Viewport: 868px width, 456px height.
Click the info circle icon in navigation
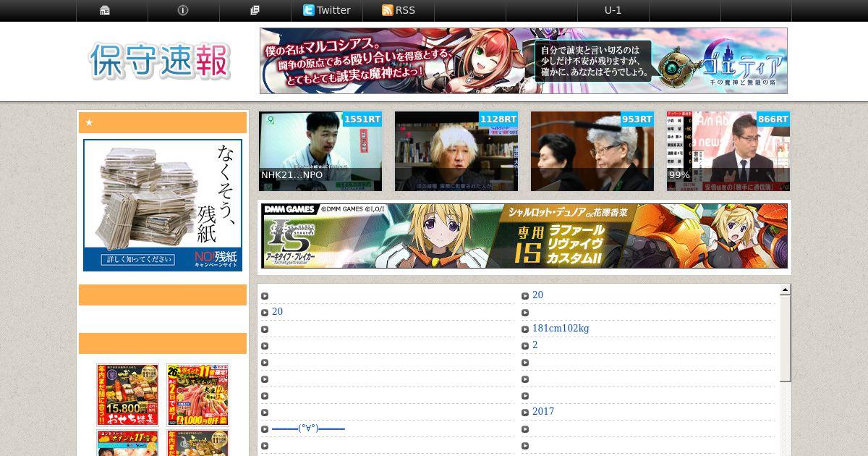point(183,10)
